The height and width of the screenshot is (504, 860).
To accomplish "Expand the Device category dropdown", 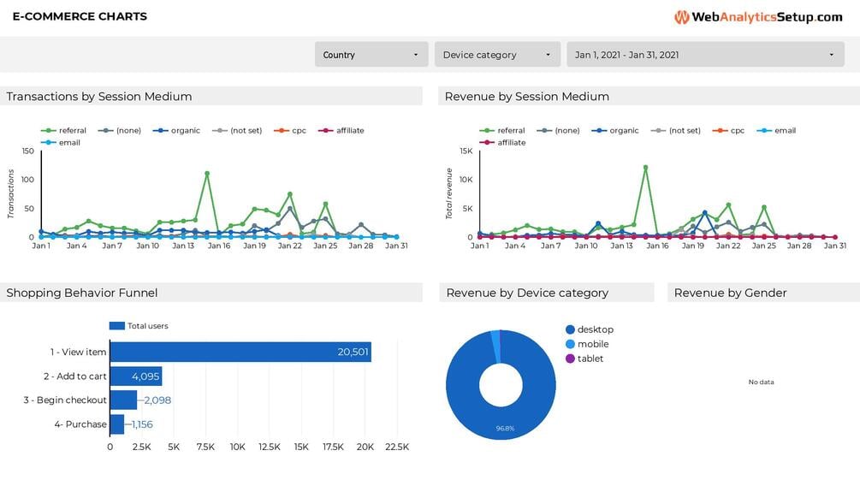I will [497, 55].
